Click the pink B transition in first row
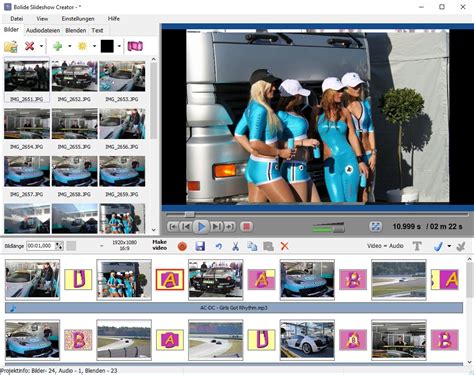This screenshot has width=474, height=375. pyautogui.click(x=353, y=279)
